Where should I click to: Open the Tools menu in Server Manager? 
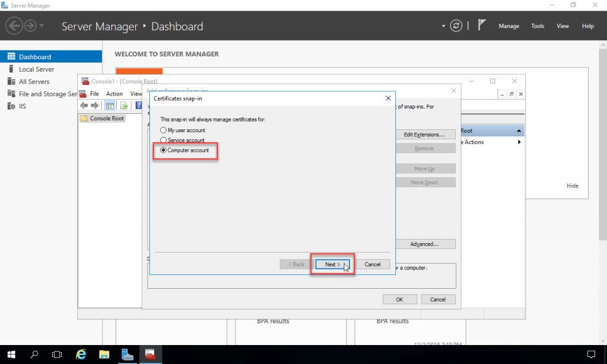click(x=537, y=26)
